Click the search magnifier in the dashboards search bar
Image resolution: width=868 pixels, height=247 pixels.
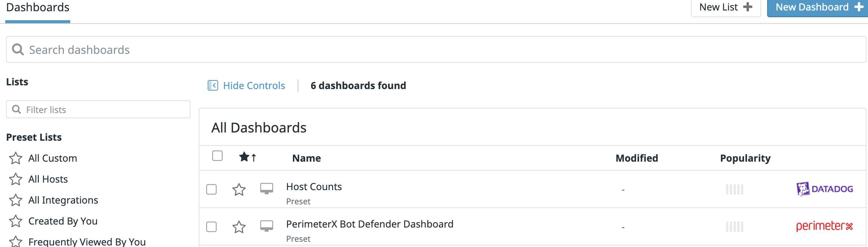[x=18, y=49]
